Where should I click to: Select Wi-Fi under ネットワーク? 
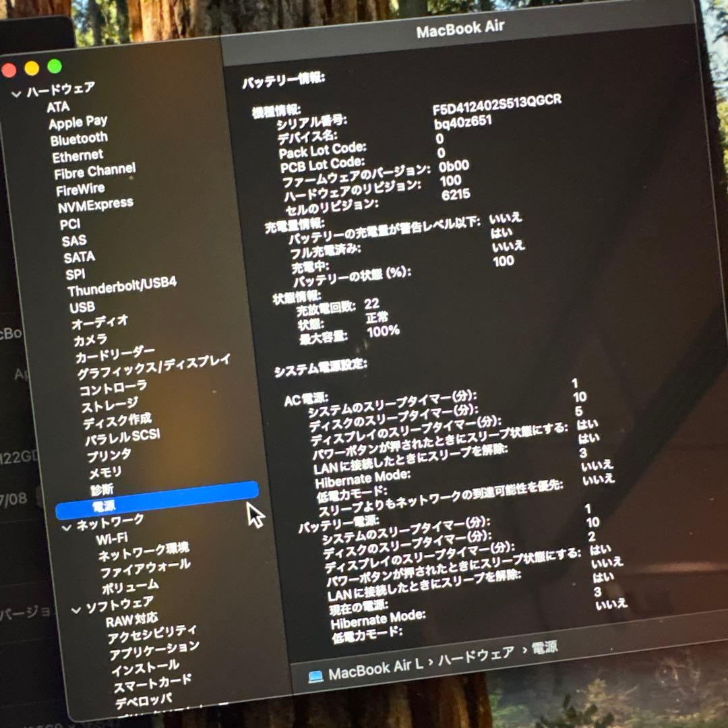tap(114, 537)
